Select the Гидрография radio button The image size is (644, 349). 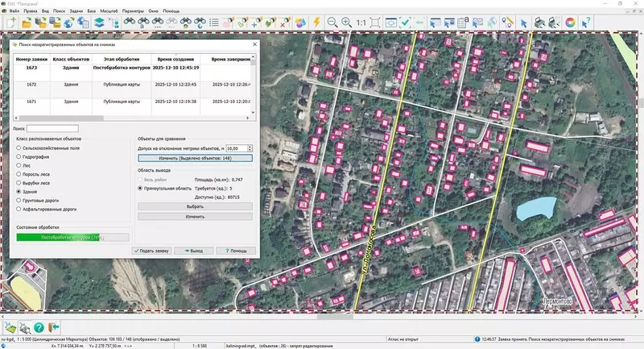19,157
